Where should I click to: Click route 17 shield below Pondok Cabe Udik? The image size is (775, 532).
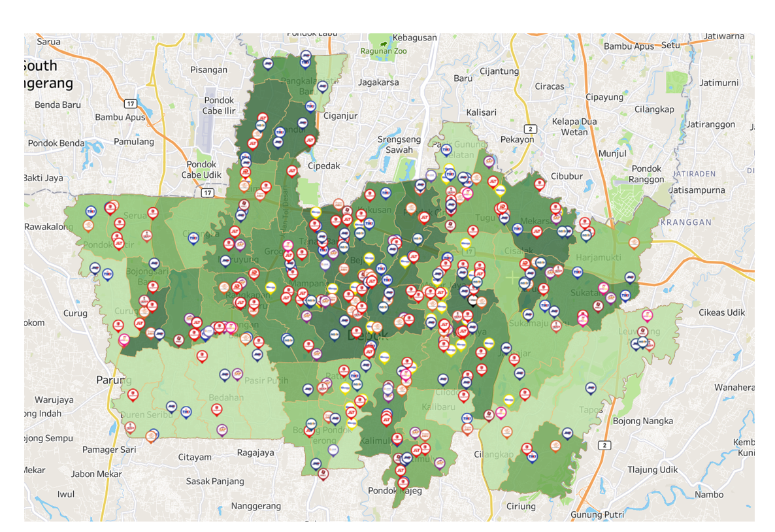pos(208,192)
